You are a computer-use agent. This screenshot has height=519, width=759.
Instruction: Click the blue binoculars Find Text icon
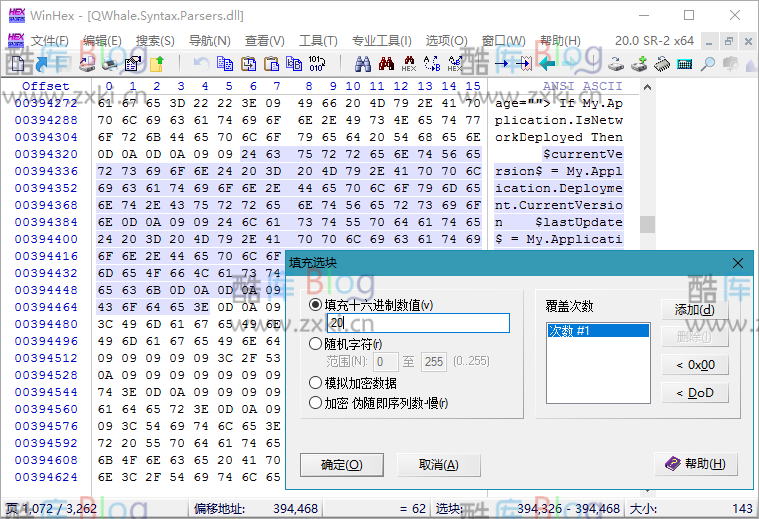tap(363, 63)
